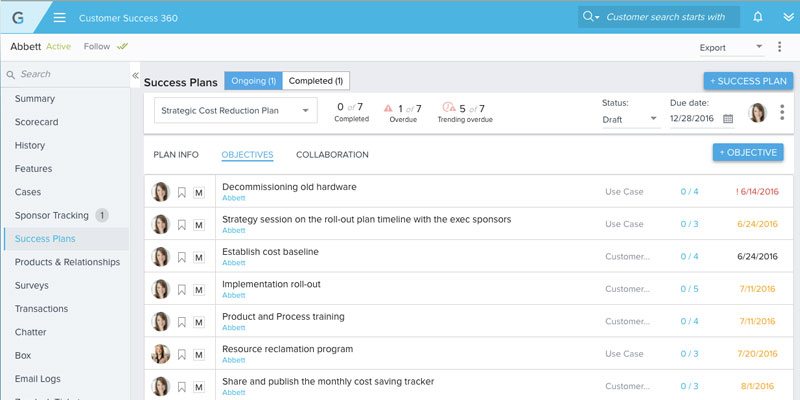The image size is (800, 400).
Task: Click 0 / 5 count for Implementation roll-out
Action: coord(689,289)
